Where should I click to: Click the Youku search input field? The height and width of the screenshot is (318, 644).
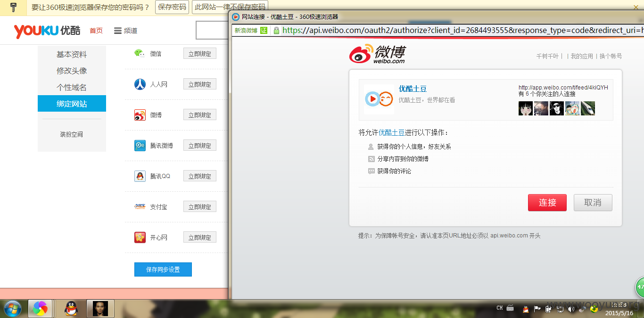tap(213, 31)
